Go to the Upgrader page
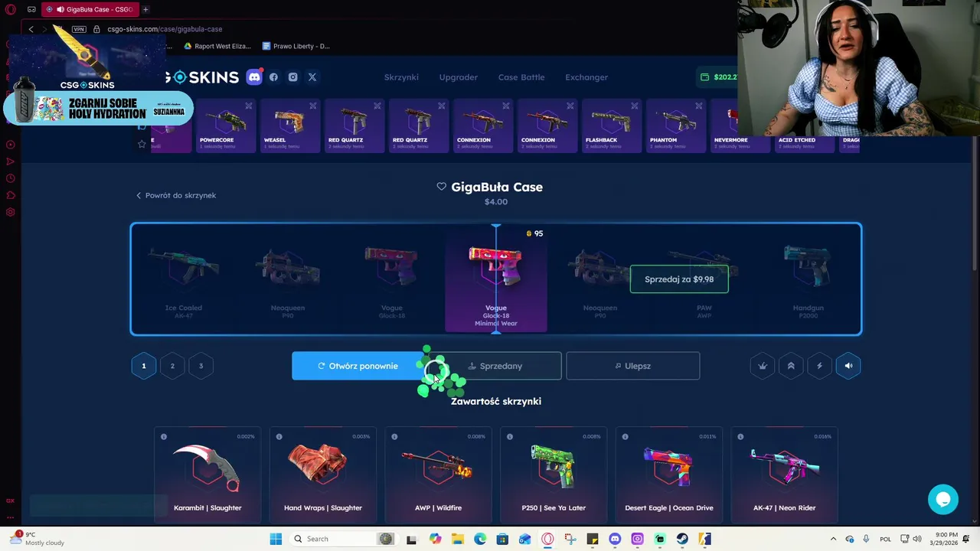 point(459,77)
